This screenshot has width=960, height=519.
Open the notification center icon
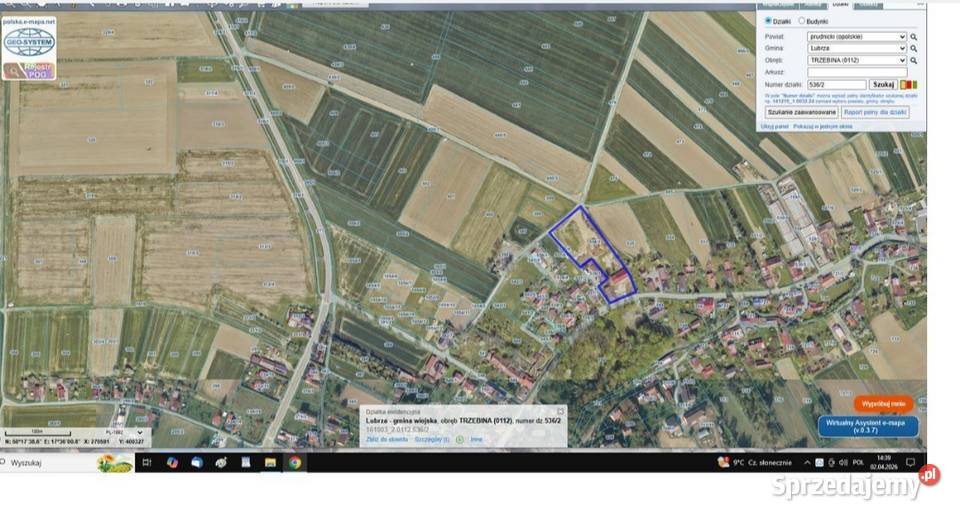click(911, 463)
